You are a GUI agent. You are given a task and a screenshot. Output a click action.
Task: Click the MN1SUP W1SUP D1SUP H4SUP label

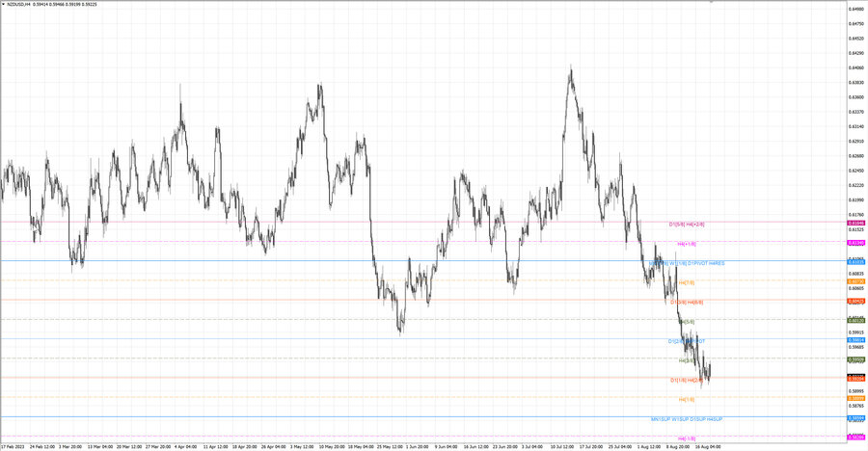tap(687, 419)
